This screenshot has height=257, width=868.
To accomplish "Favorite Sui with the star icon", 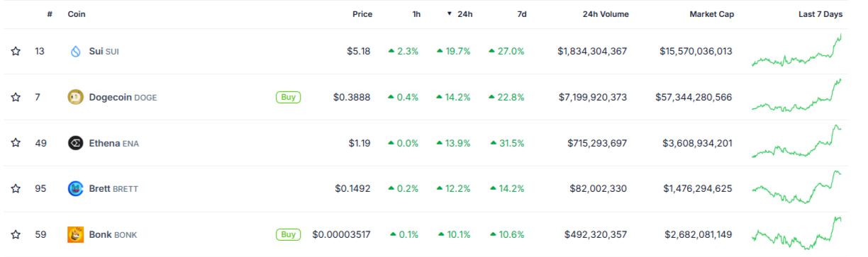I will coord(16,51).
